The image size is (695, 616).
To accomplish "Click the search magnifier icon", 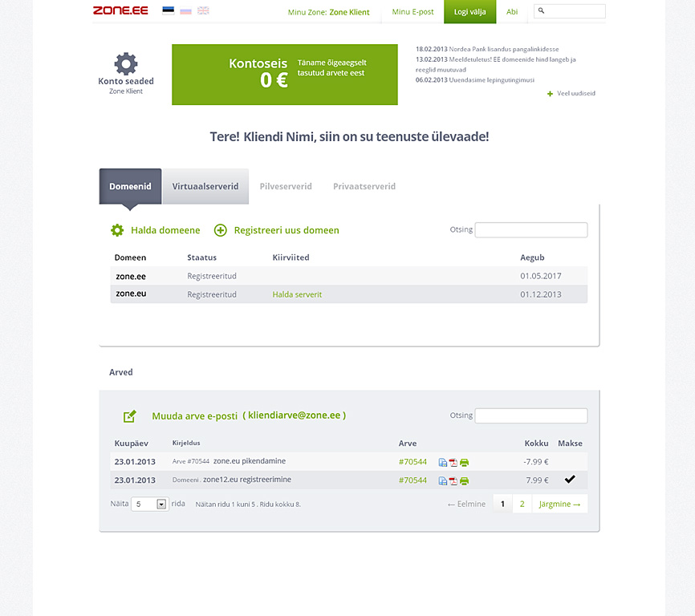I will point(541,10).
